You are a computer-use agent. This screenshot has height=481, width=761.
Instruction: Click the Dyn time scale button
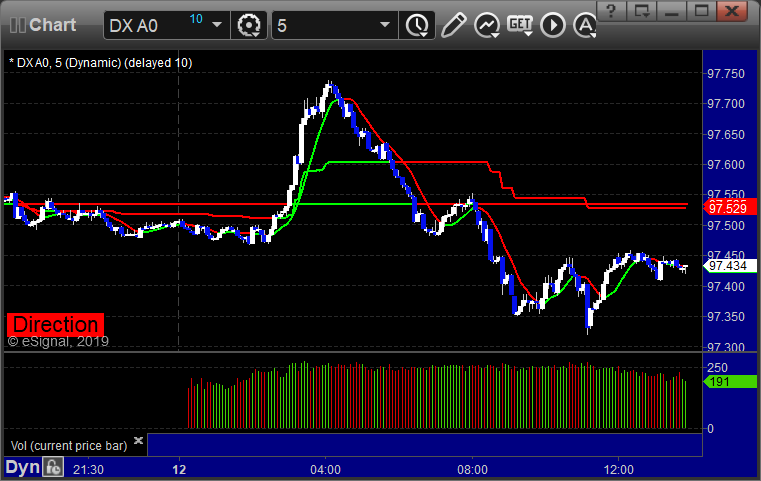point(22,467)
